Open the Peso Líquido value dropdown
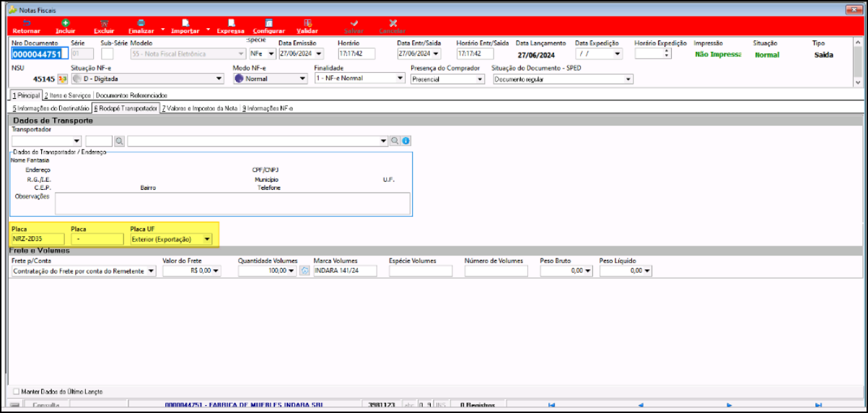The height and width of the screenshot is (413, 868). tap(647, 271)
